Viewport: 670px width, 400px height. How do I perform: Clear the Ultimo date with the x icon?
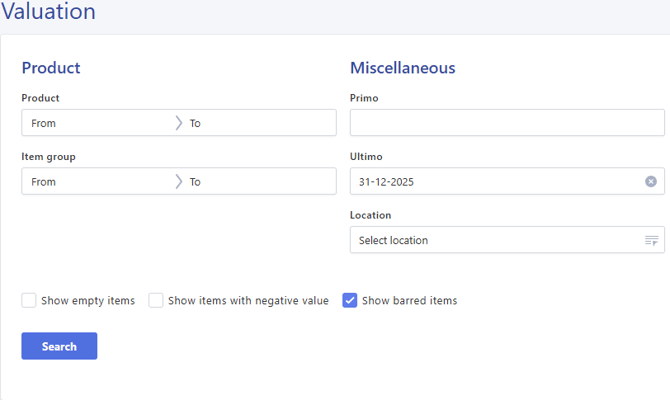651,181
